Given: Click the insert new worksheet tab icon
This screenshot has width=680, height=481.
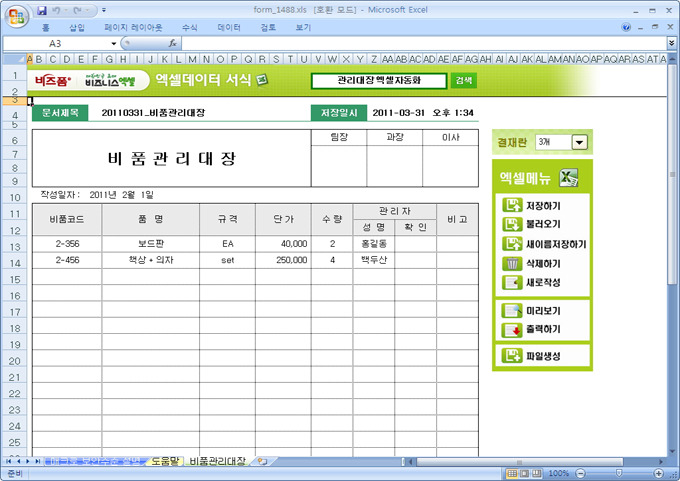Looking at the screenshot, I should click(262, 461).
